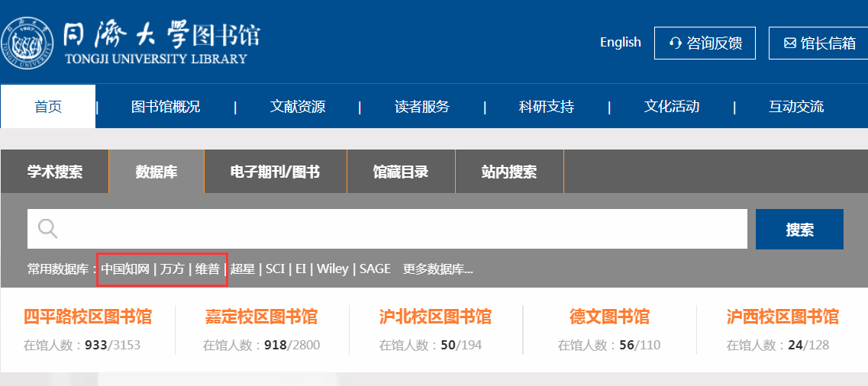Go to 首页 home menu
Viewport: 868px width, 386px height.
[x=48, y=106]
